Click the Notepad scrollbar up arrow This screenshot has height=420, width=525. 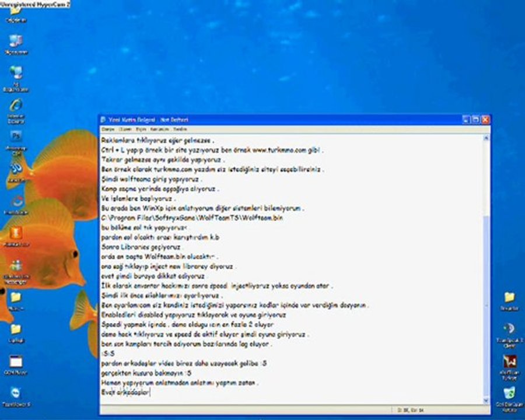487,138
